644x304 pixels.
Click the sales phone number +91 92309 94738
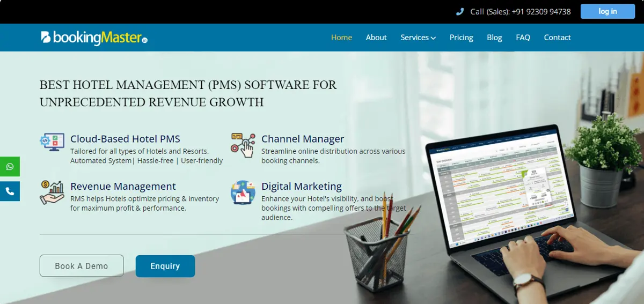click(541, 11)
